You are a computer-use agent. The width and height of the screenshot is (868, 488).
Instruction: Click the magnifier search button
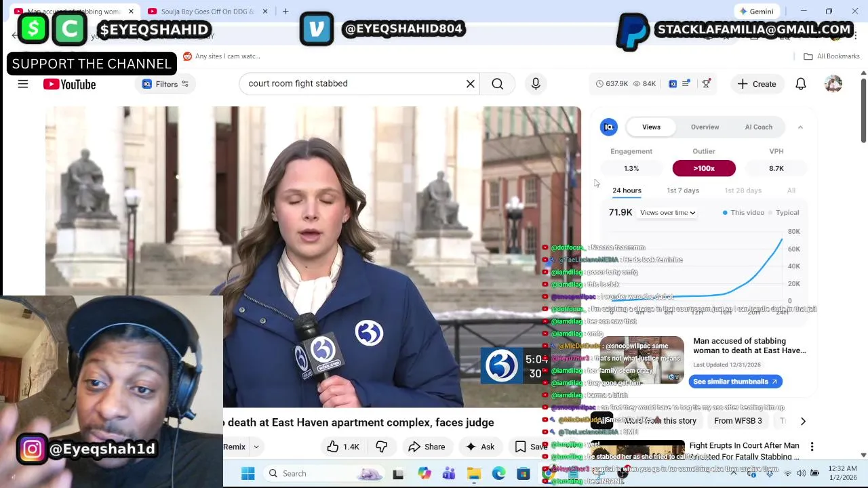coord(498,83)
